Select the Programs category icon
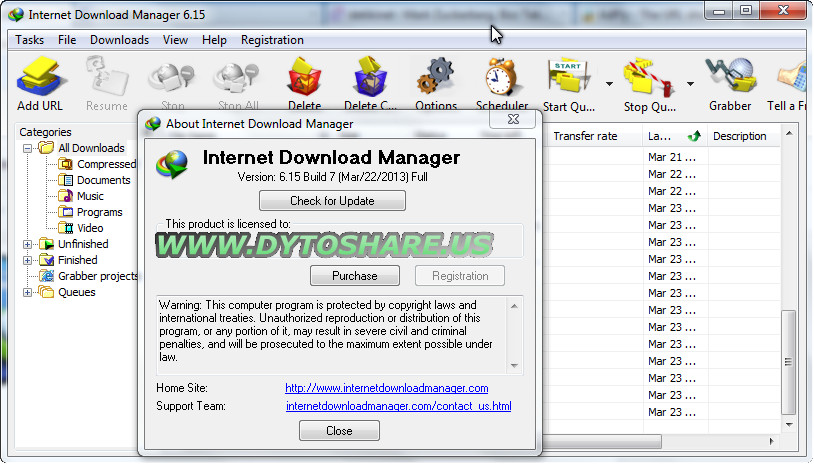814x464 pixels. 65,212
